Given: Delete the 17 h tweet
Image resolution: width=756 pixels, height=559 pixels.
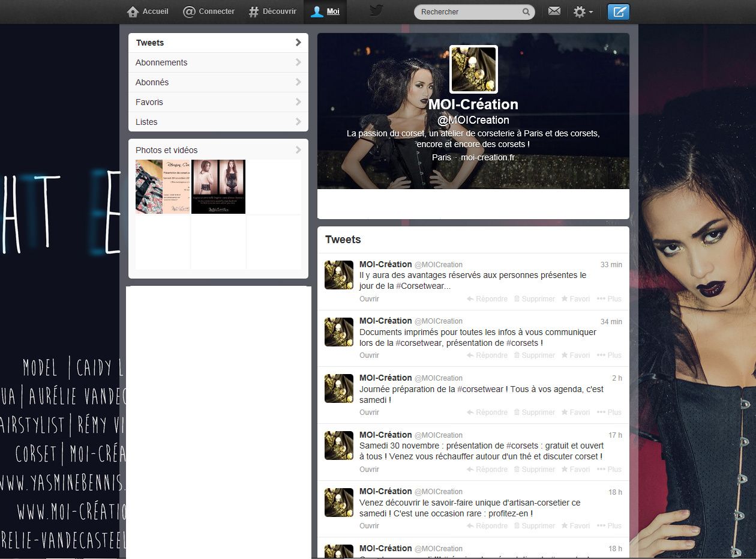Looking at the screenshot, I should click(535, 470).
